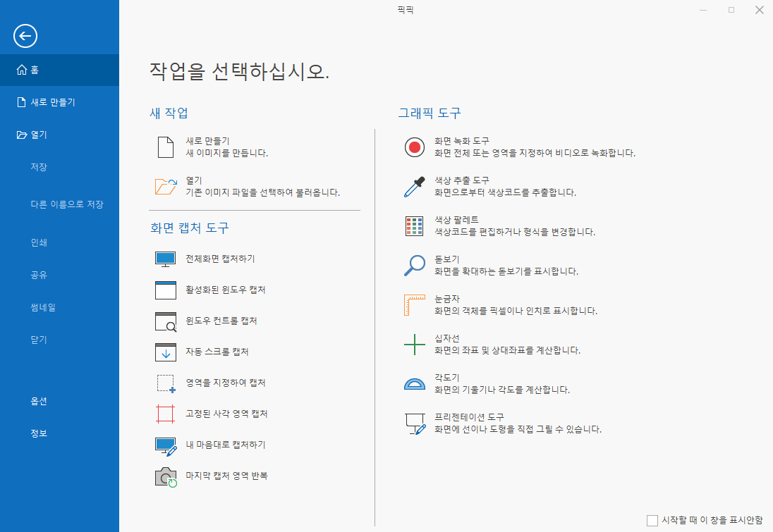The height and width of the screenshot is (532, 773).
Task: Open 썸네일 in the sidebar
Action: [43, 307]
